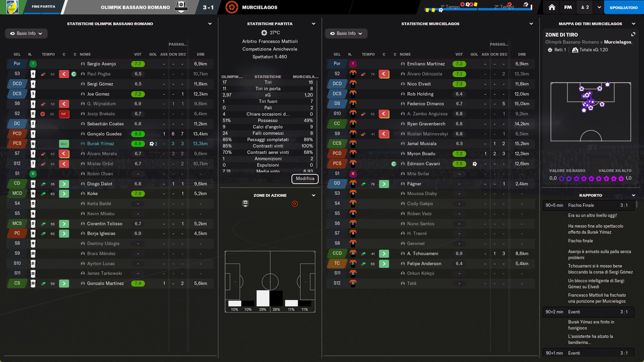The image size is (644, 362).
Task: Click the Olimpik shield in Zone di Azione
Action: pos(245,204)
